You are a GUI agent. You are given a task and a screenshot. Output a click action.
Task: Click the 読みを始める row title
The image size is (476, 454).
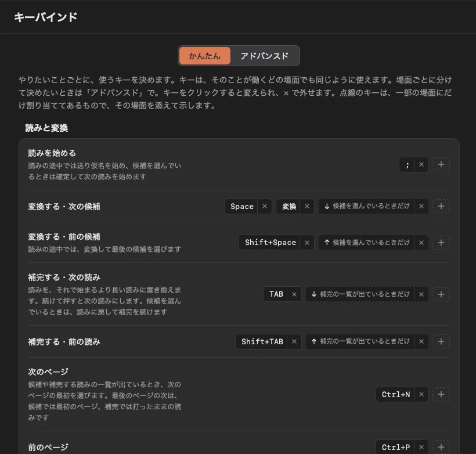tap(52, 153)
